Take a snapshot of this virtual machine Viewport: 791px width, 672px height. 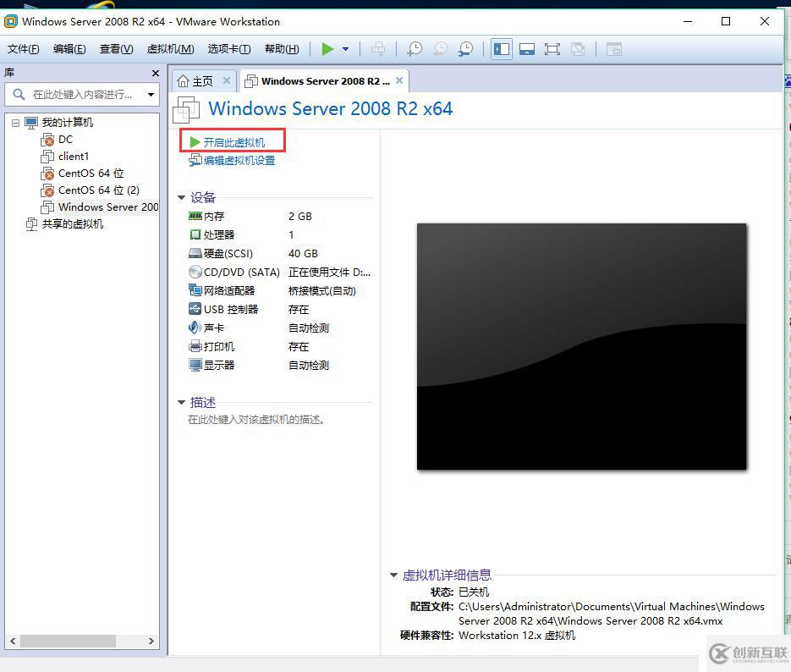(415, 49)
